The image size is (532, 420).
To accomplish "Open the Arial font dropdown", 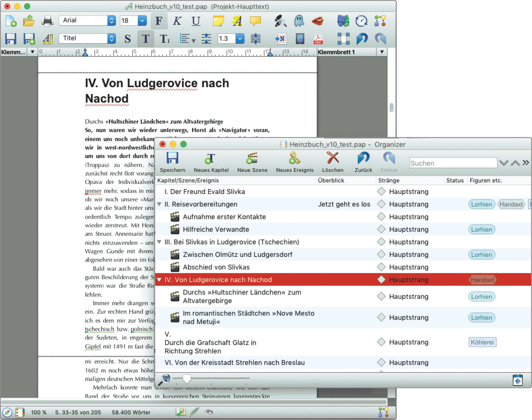I will tap(111, 20).
